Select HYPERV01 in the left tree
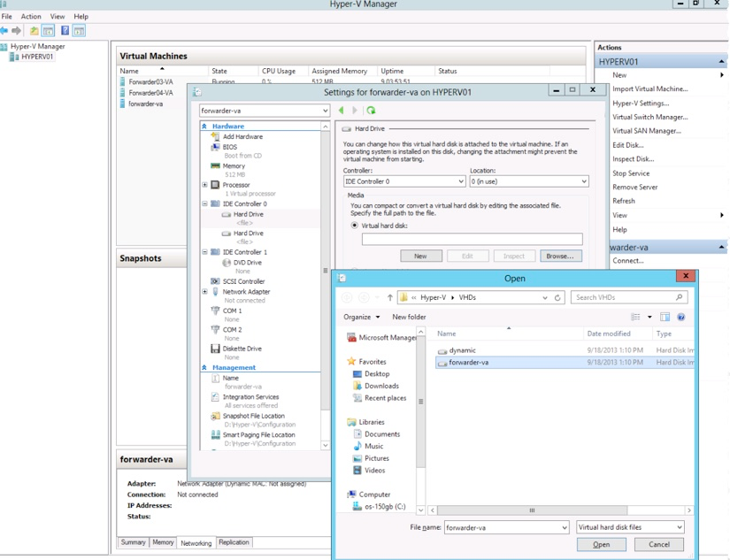This screenshot has width=730, height=560. pos(37,57)
